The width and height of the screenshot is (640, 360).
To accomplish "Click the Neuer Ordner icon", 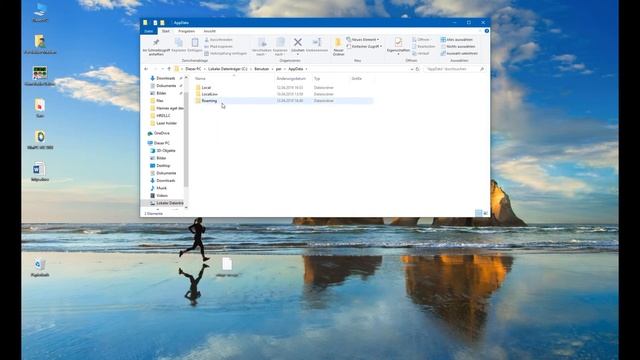I will (x=338, y=42).
